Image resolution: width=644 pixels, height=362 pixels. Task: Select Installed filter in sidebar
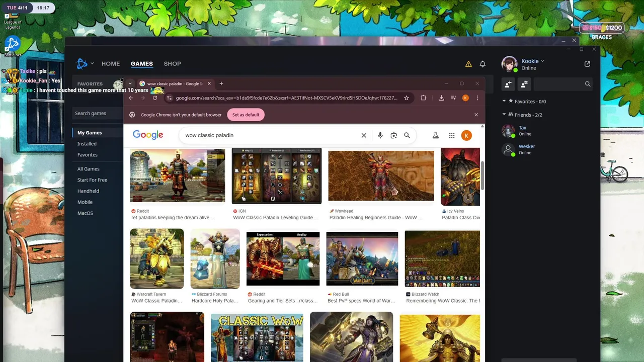[x=87, y=144]
